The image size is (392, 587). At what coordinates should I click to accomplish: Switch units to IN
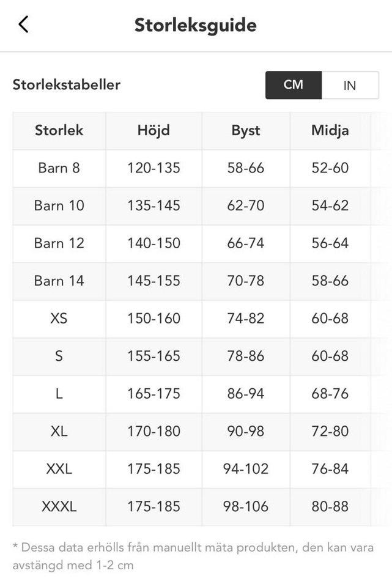click(x=350, y=85)
